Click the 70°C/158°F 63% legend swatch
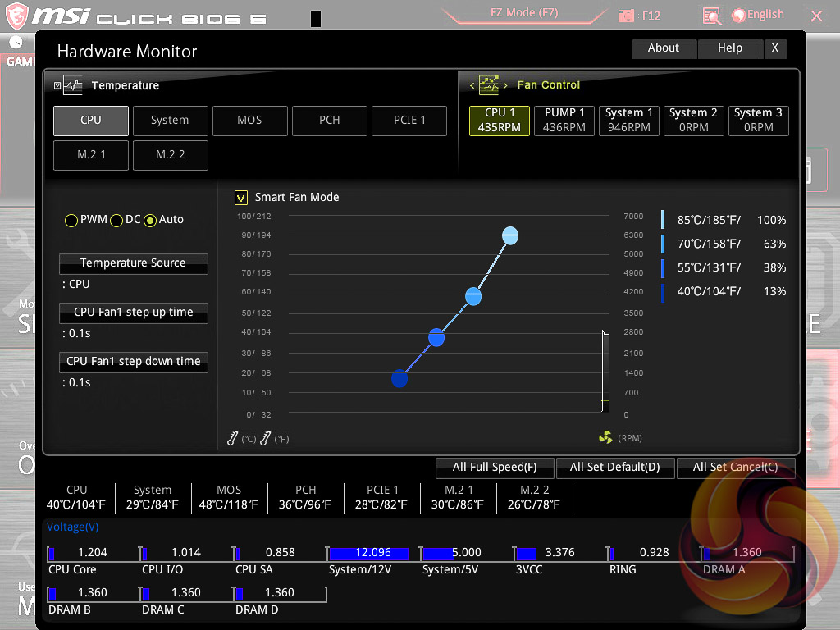This screenshot has height=630, width=840. tap(663, 244)
